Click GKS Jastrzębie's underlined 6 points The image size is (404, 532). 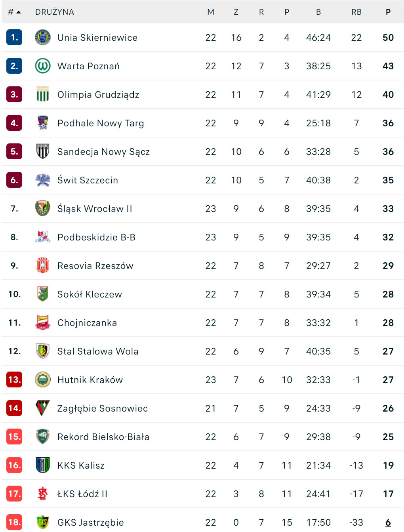(x=388, y=522)
